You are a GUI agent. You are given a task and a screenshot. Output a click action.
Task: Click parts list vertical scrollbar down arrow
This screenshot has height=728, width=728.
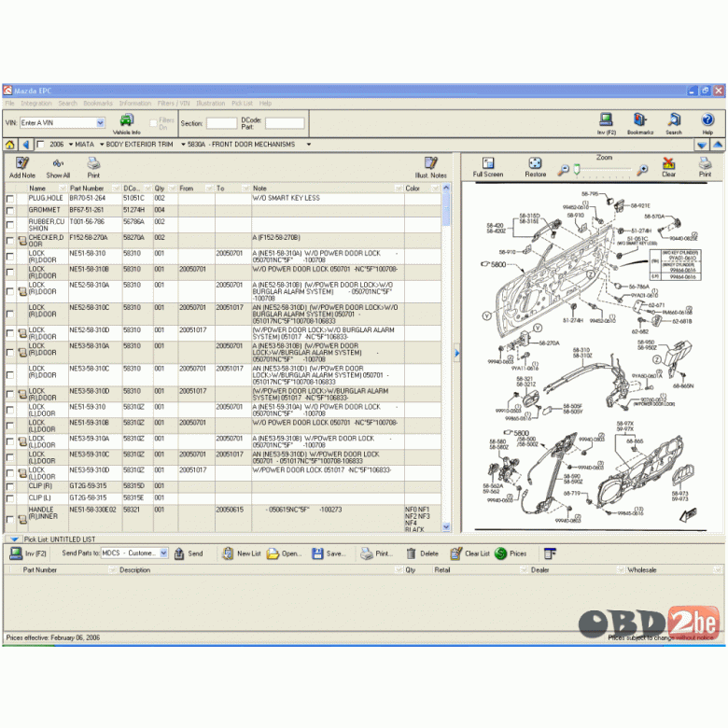tap(446, 527)
